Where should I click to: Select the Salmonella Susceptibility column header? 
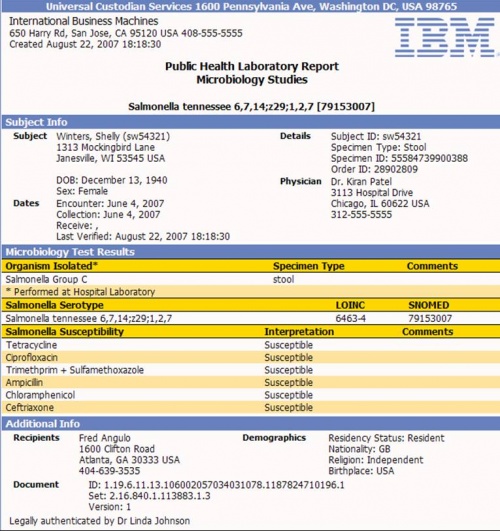65,332
